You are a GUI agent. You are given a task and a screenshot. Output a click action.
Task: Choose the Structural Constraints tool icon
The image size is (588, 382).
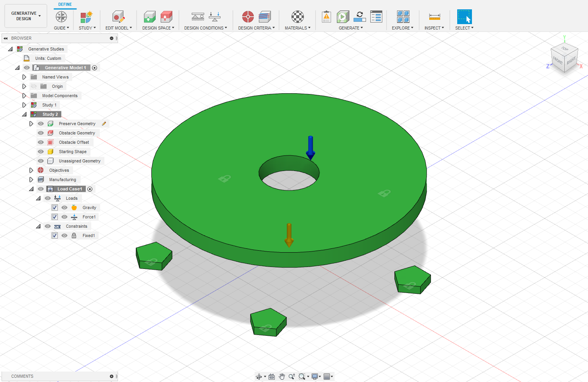(198, 17)
